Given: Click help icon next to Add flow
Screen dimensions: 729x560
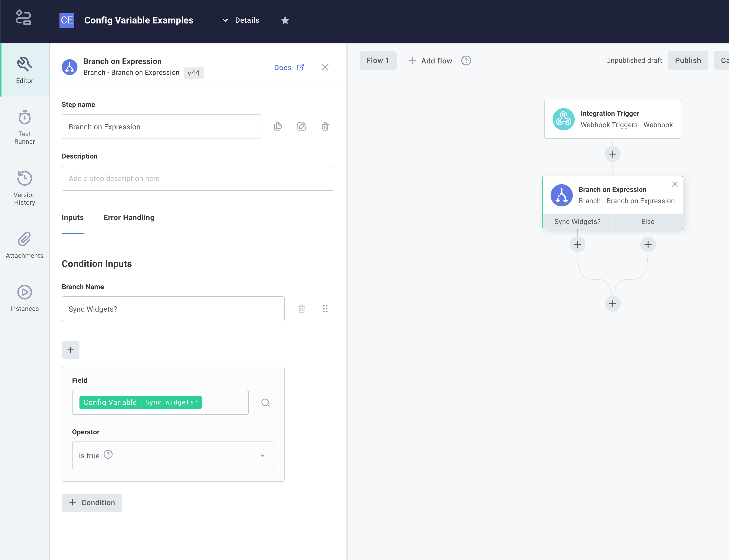Looking at the screenshot, I should (466, 61).
